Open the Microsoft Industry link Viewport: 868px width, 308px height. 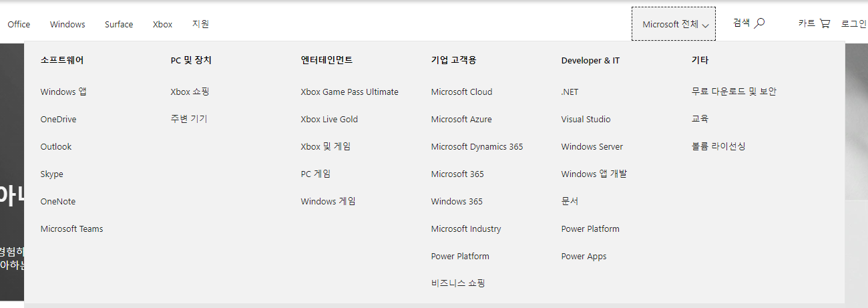point(466,228)
